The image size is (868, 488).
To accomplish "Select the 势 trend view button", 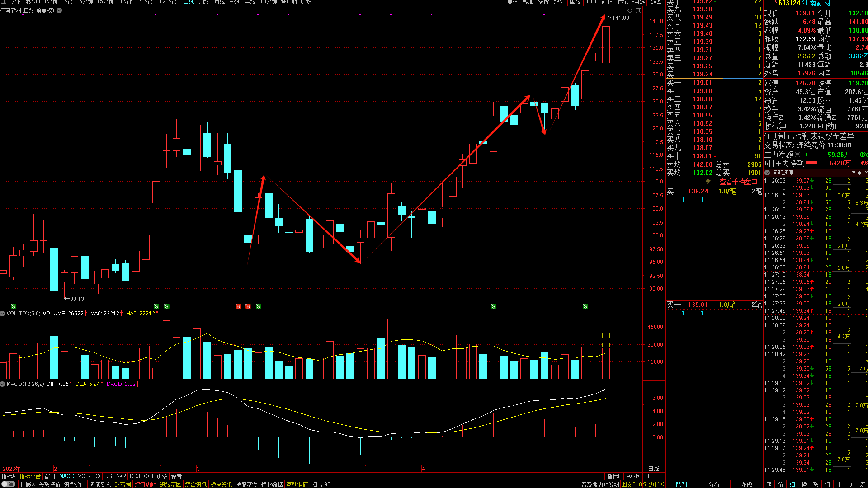I will (804, 484).
